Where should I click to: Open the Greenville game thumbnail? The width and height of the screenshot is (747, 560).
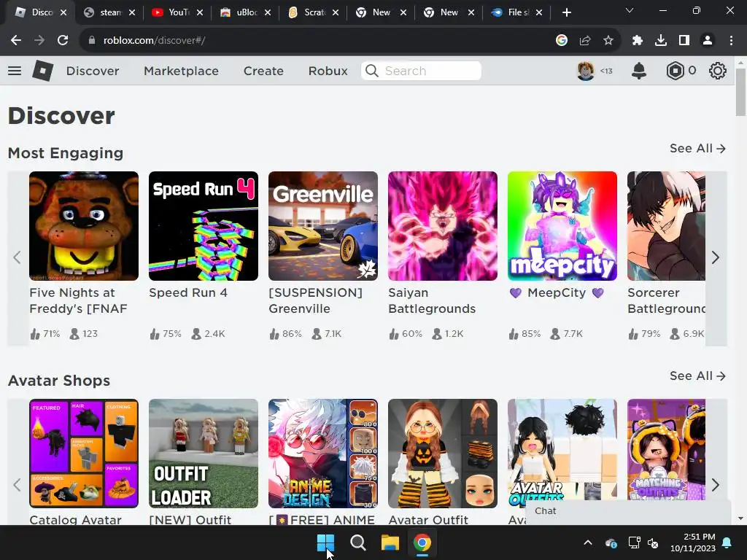pos(323,226)
